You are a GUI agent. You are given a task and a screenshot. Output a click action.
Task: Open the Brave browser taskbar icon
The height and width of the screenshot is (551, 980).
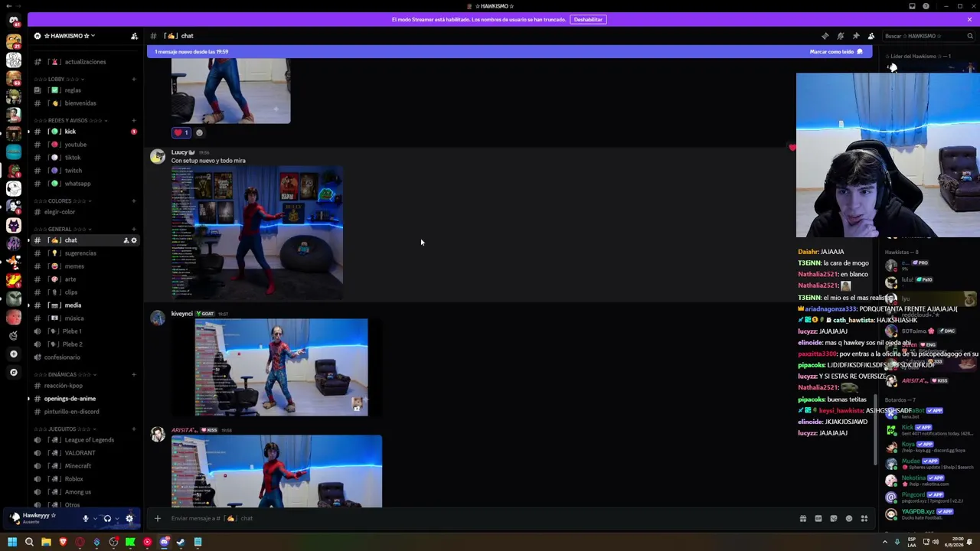[63, 542]
